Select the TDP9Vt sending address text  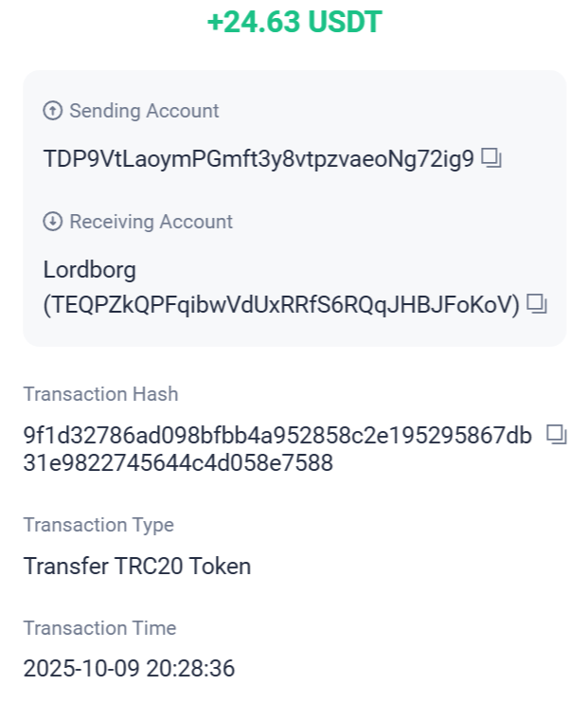(258, 159)
